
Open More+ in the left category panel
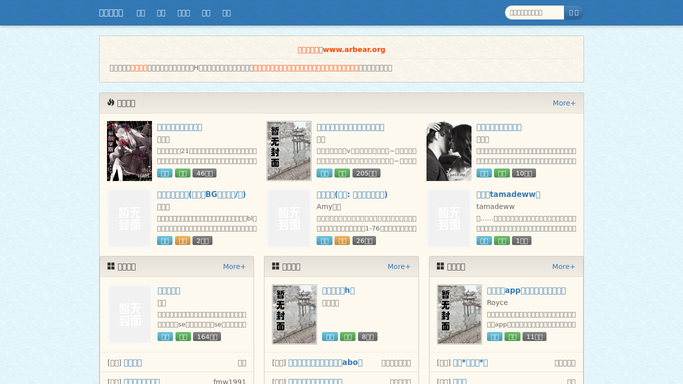click(234, 266)
